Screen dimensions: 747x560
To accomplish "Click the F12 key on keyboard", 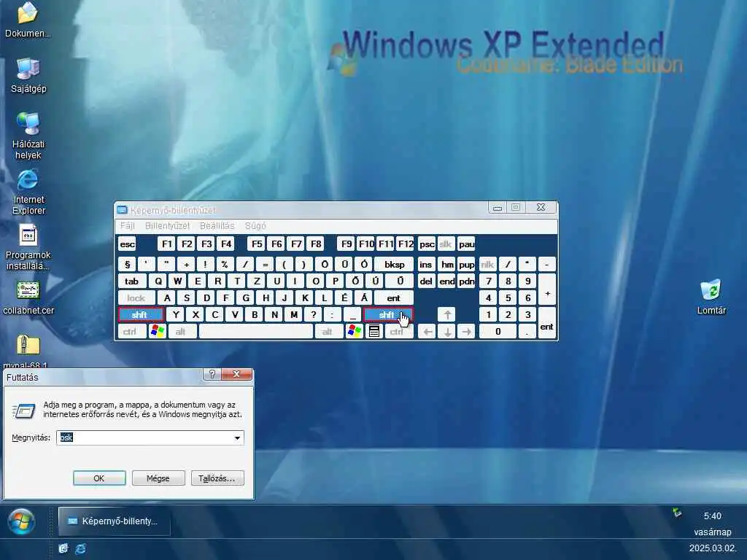I will (406, 244).
